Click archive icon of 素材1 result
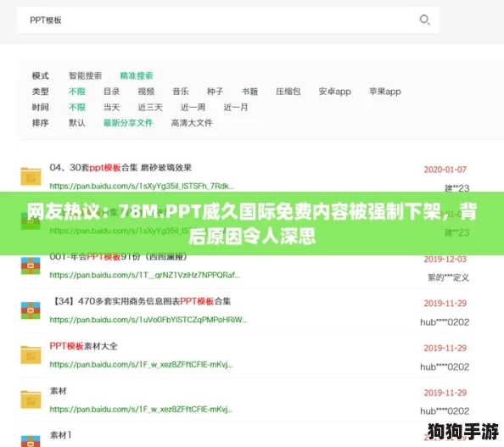 [31, 441]
